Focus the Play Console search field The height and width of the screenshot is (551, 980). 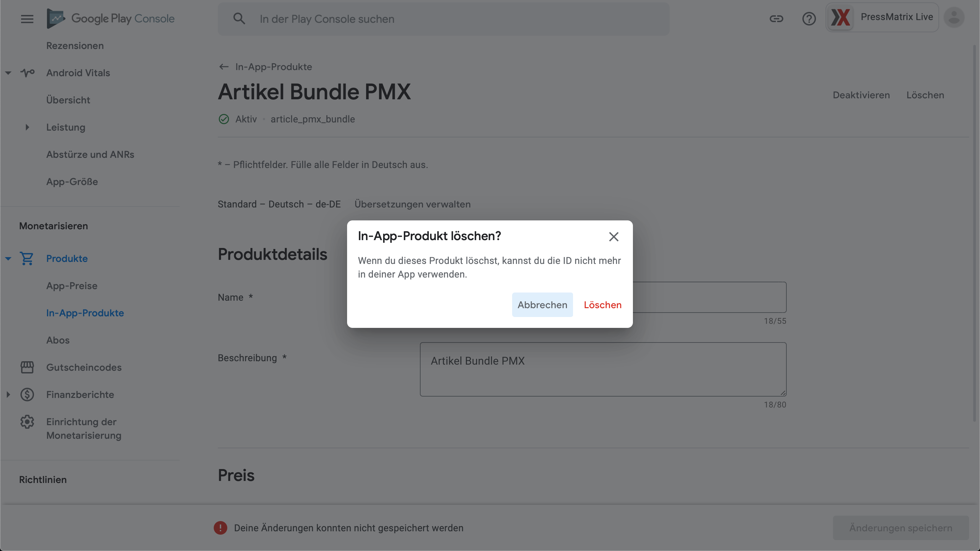443,19
